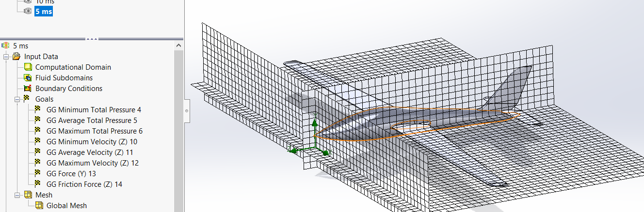Click the Input Data folder icon

16,57
